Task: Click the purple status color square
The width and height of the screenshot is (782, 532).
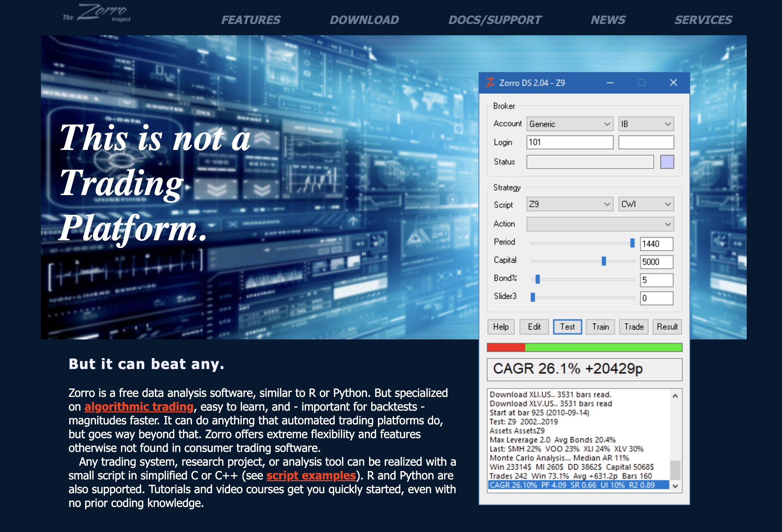Action: 667,162
